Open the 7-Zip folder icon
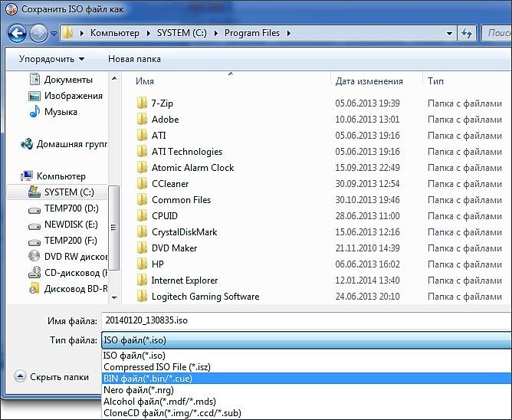Image resolution: width=512 pixels, height=420 pixels. (142, 103)
